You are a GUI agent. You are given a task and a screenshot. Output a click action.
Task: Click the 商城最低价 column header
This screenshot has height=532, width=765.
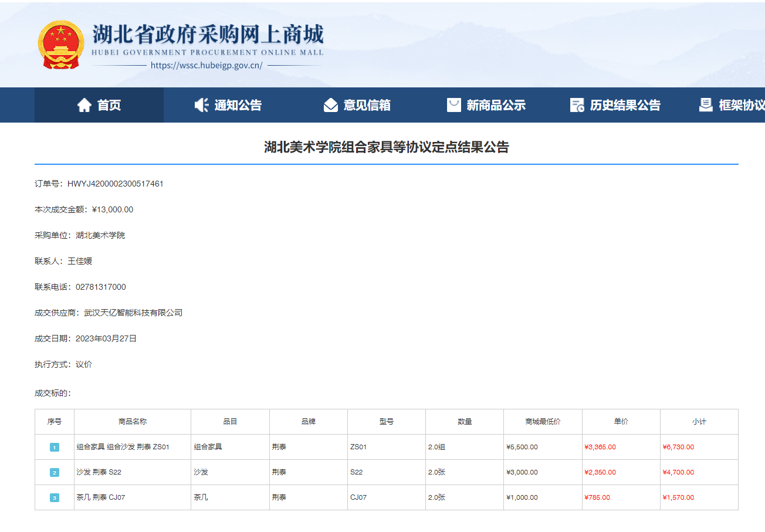[543, 422]
